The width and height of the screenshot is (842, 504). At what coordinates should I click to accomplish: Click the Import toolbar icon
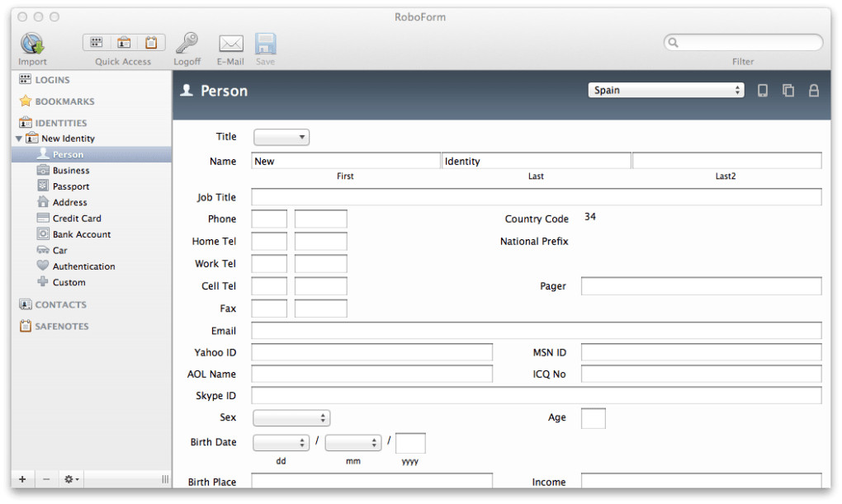pyautogui.click(x=32, y=44)
